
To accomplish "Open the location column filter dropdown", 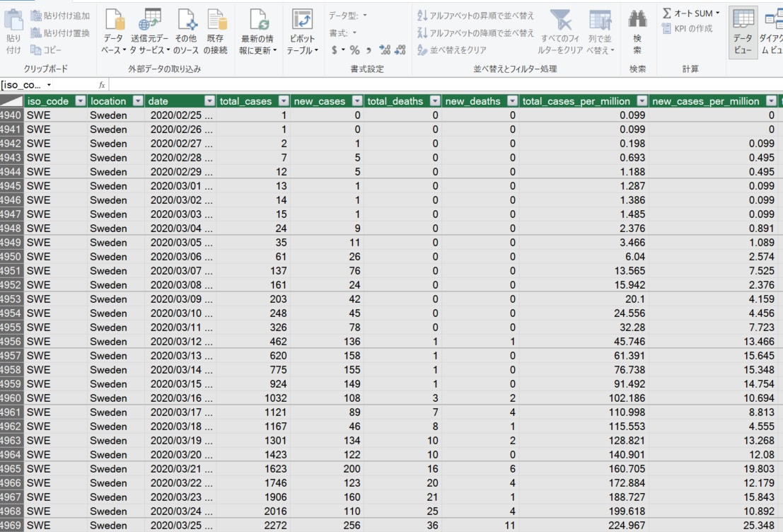I will [x=138, y=101].
